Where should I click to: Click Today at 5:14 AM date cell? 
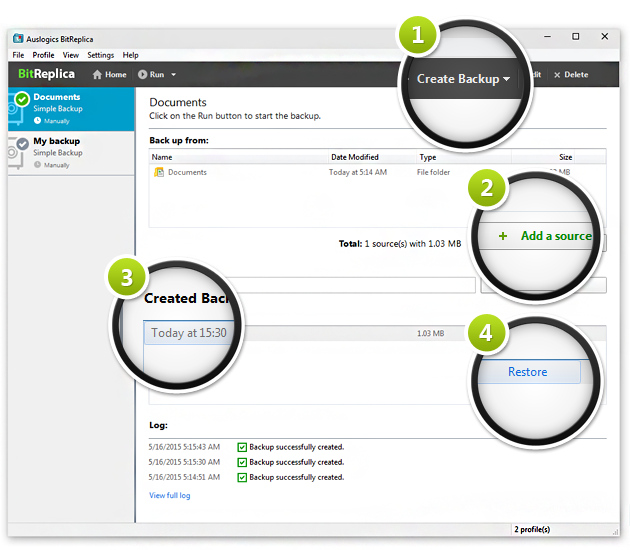pyautogui.click(x=358, y=172)
